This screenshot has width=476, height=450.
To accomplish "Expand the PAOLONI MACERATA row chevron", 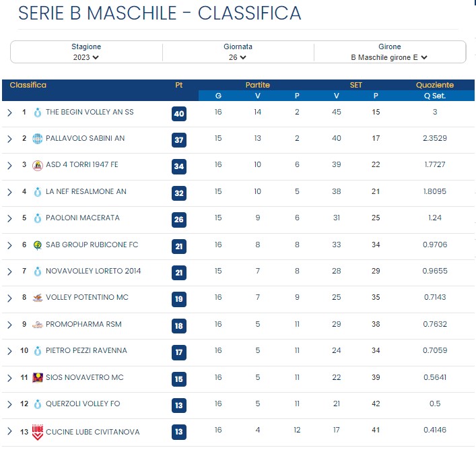I will (9, 219).
